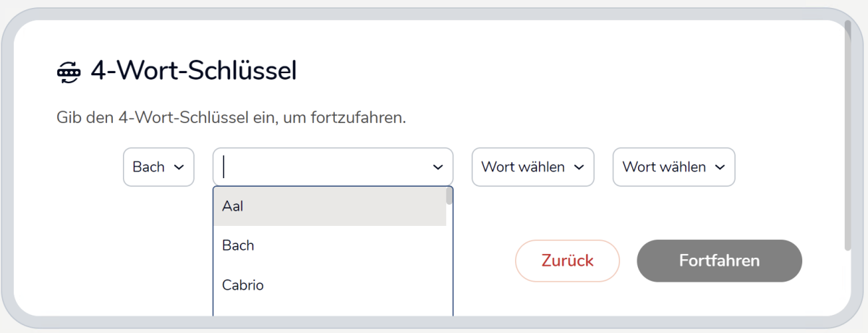This screenshot has width=868, height=333.
Task: Focus the second word's text input field
Action: click(325, 167)
